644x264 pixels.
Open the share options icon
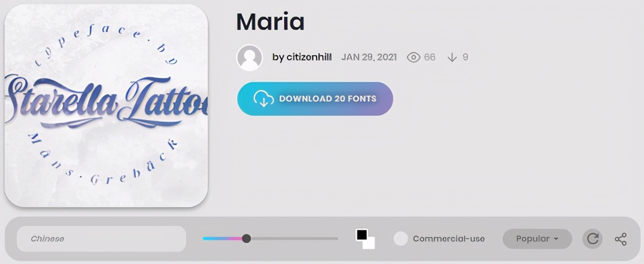point(620,239)
